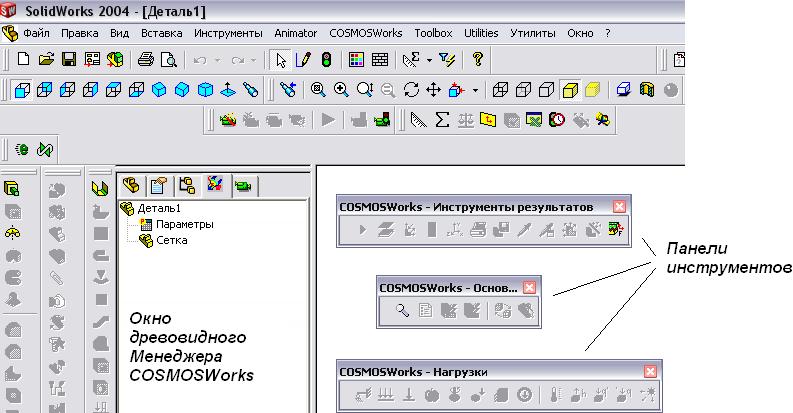The image size is (793, 413).
Task: Close Инструменты результатов floating toolbar
Action: (619, 207)
